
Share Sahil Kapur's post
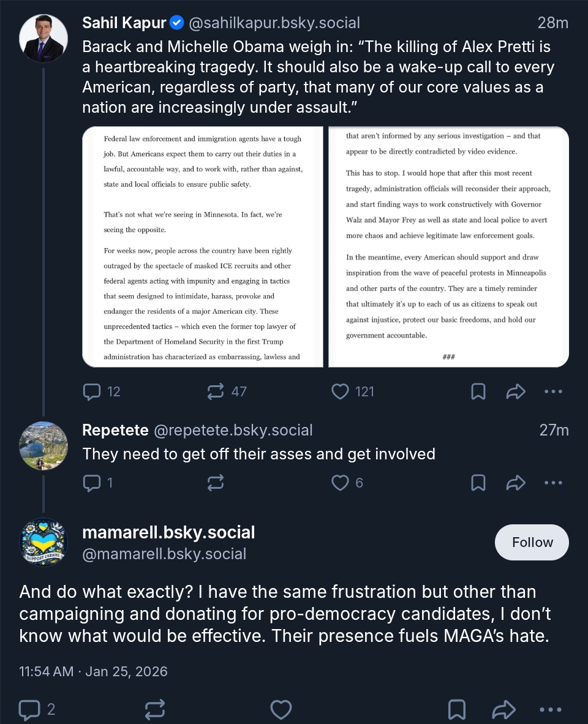(516, 391)
